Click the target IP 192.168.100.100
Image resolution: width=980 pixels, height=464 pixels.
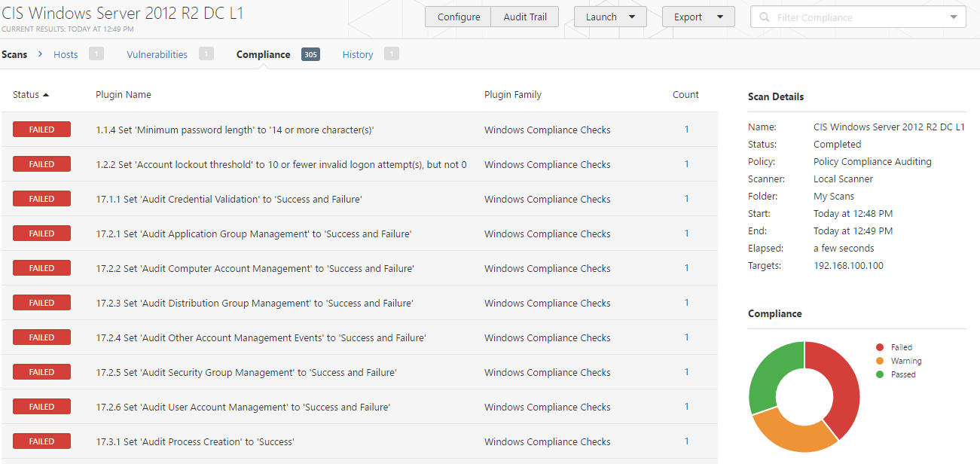pos(848,266)
